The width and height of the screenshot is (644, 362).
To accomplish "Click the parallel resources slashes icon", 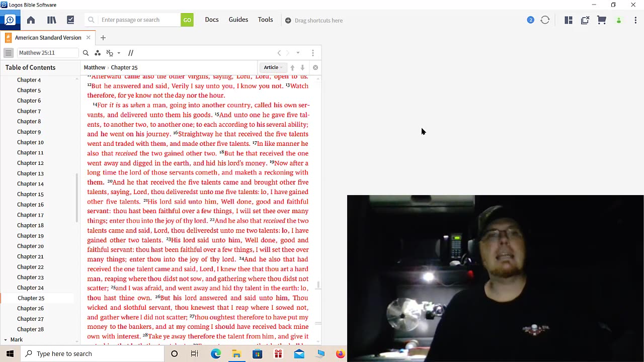I will [131, 53].
